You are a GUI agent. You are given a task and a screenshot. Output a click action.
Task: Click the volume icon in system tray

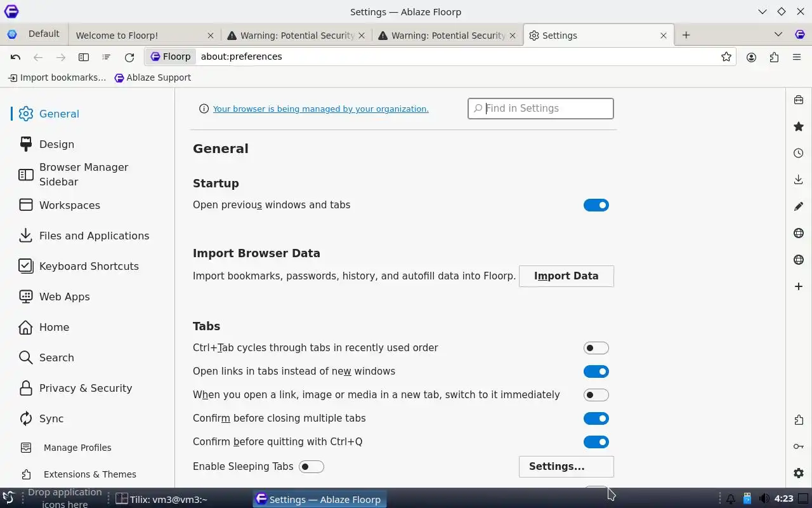[x=764, y=498]
